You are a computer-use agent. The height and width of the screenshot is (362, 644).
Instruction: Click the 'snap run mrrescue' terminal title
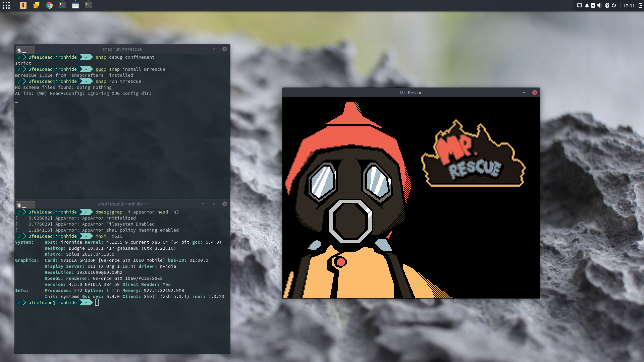122,49
